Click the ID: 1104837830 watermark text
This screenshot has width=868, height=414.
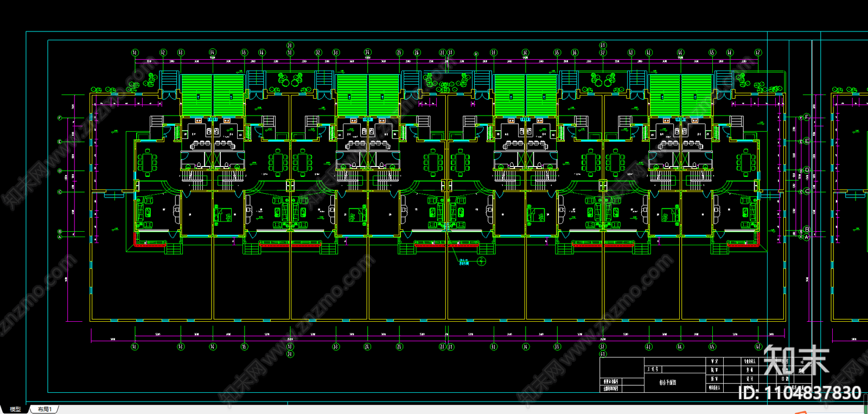[800, 392]
